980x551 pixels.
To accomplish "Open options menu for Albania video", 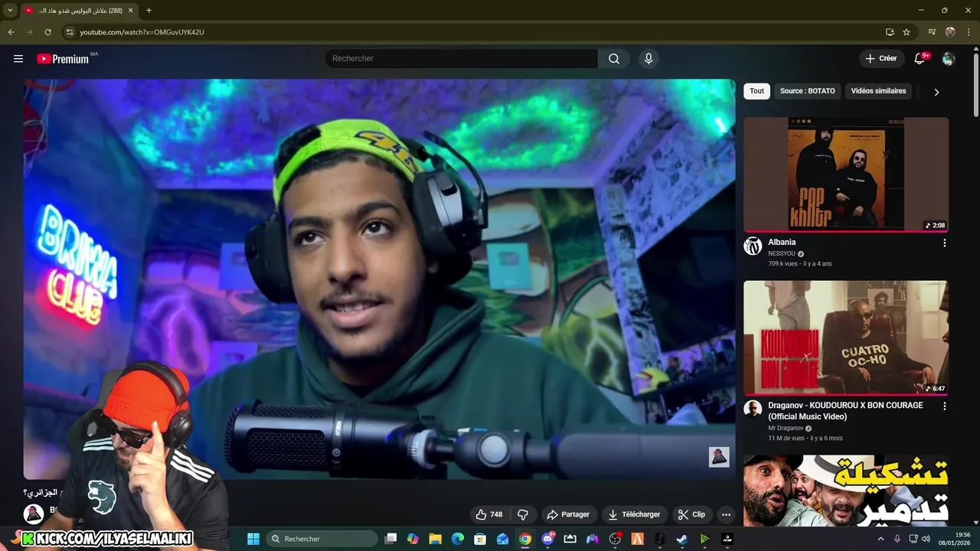I will click(944, 243).
